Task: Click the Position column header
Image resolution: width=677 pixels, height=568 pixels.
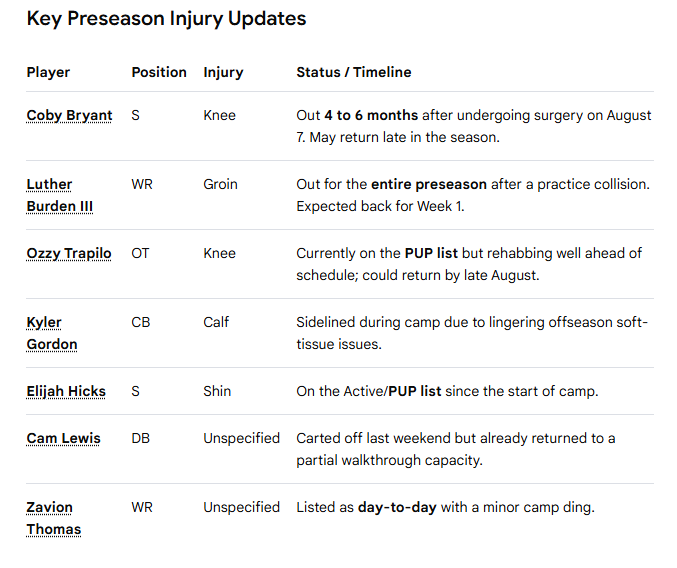Action: click(x=159, y=72)
